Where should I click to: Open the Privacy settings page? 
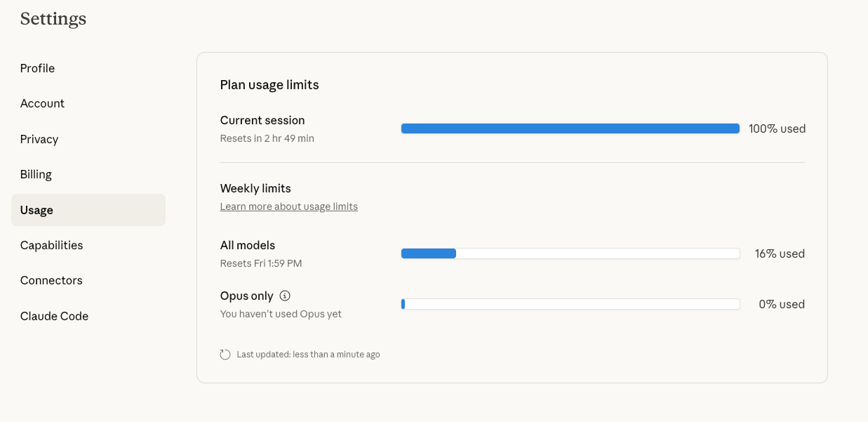coord(39,139)
